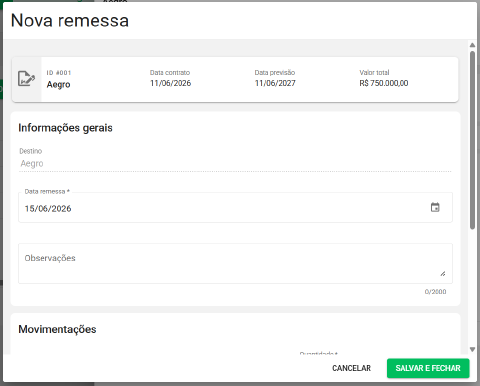Select contract date 11/06/2026
Viewport: 480px width, 386px height.
(x=170, y=83)
